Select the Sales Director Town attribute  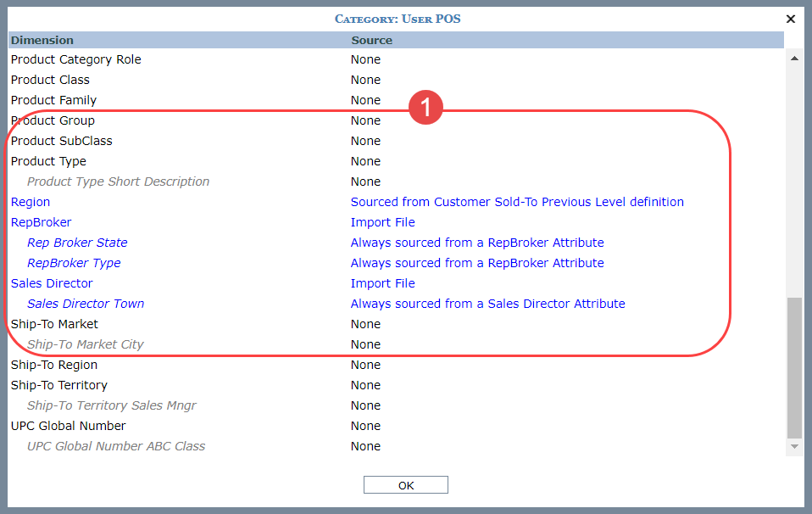tap(86, 304)
